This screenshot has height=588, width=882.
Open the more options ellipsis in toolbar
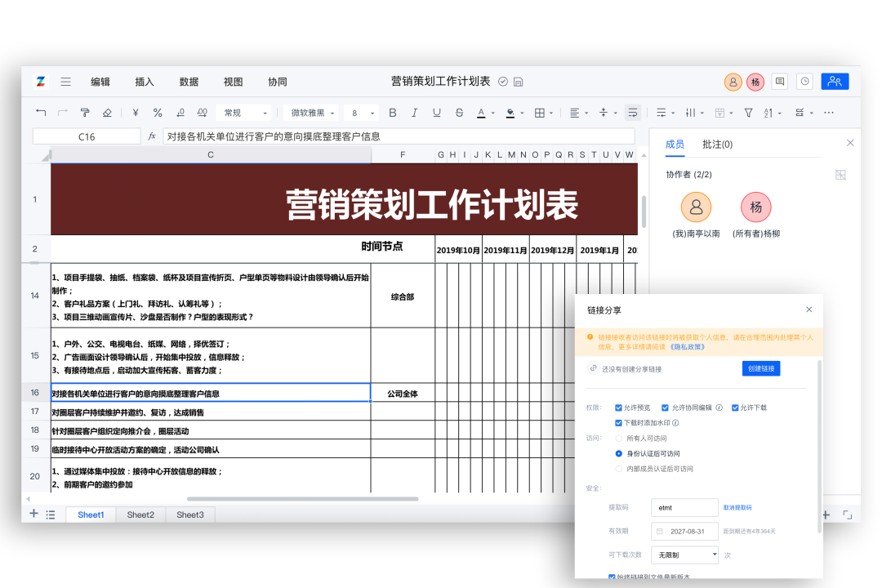(829, 113)
